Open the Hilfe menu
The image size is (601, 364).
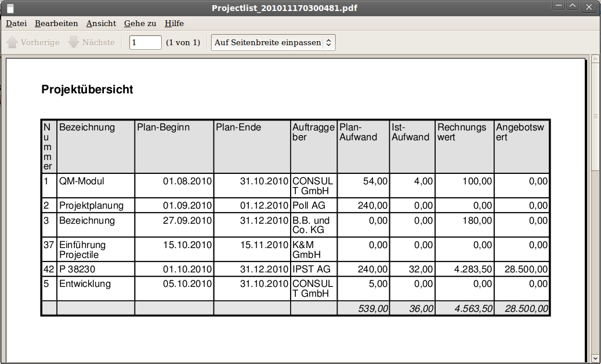(x=174, y=23)
